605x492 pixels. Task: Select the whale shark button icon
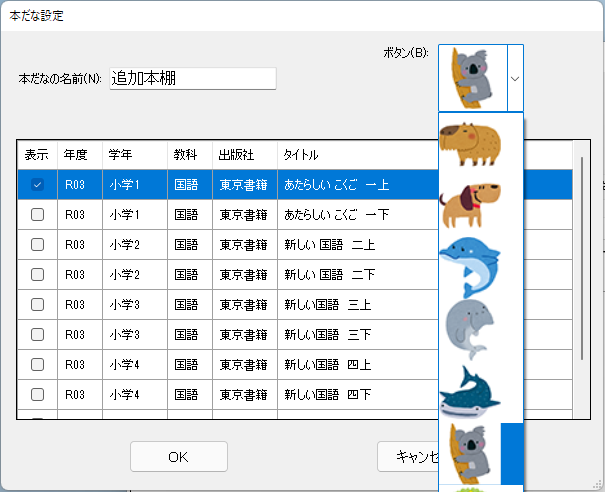(470, 392)
